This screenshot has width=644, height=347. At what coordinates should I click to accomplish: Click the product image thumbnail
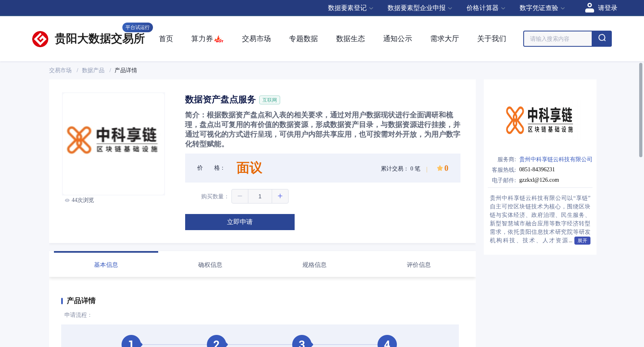tap(114, 144)
